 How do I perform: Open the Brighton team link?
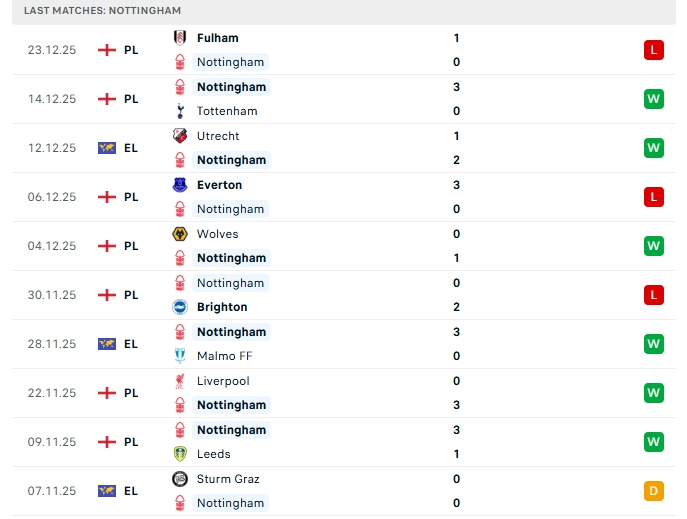click(x=222, y=307)
